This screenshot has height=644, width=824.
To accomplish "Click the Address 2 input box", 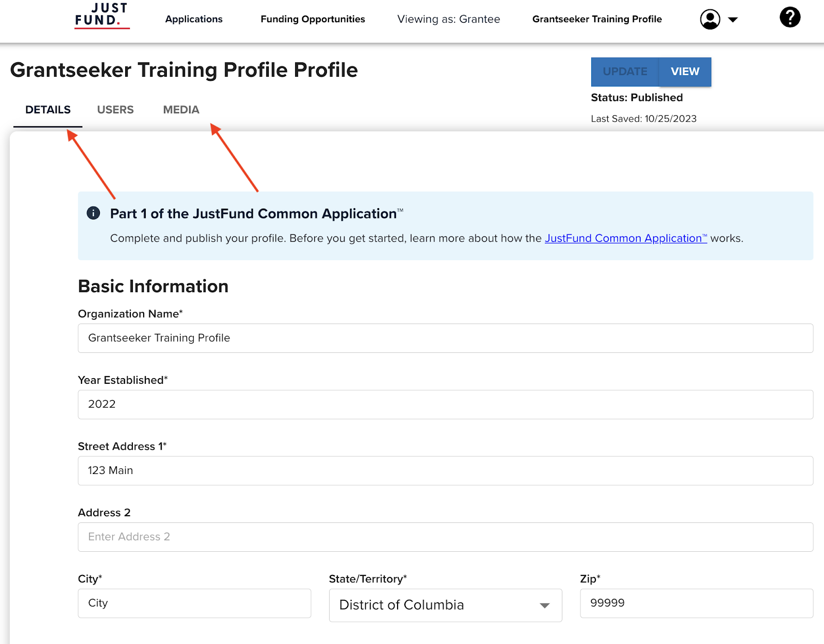I will point(445,537).
